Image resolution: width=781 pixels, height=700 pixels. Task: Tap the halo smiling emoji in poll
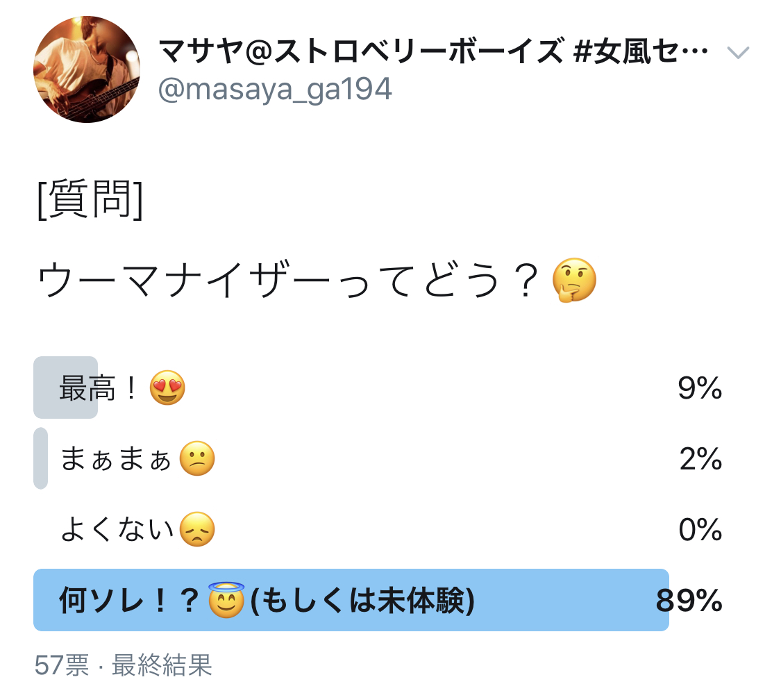click(x=226, y=599)
